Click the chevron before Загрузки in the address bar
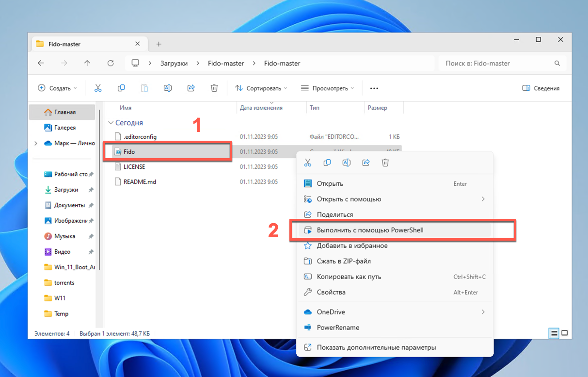 click(150, 63)
